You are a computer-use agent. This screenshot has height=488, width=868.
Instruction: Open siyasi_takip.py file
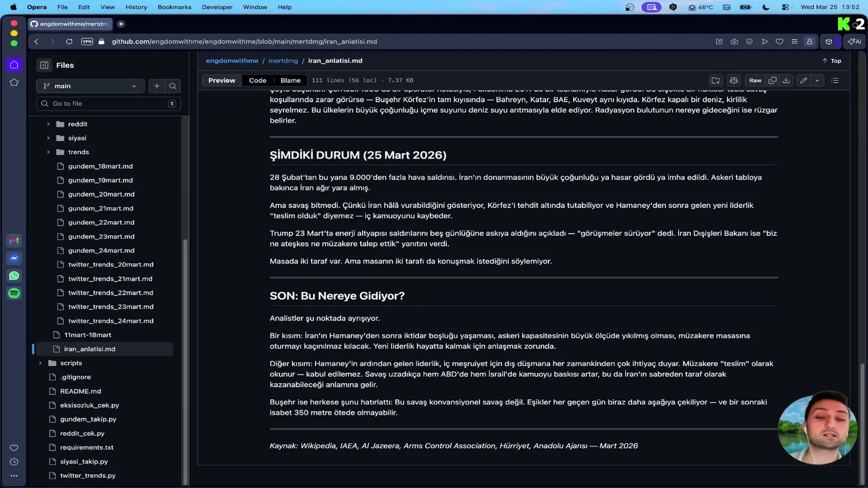[x=83, y=462]
